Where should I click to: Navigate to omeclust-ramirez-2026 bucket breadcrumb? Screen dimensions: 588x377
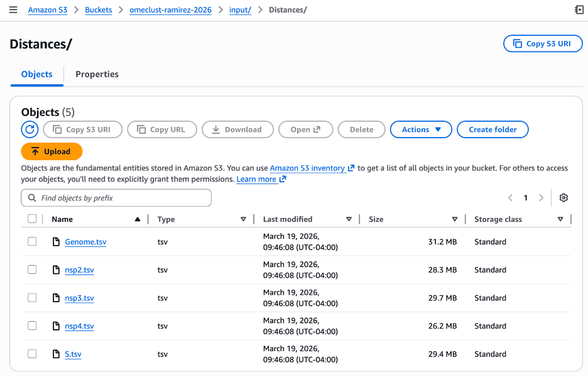click(x=171, y=10)
